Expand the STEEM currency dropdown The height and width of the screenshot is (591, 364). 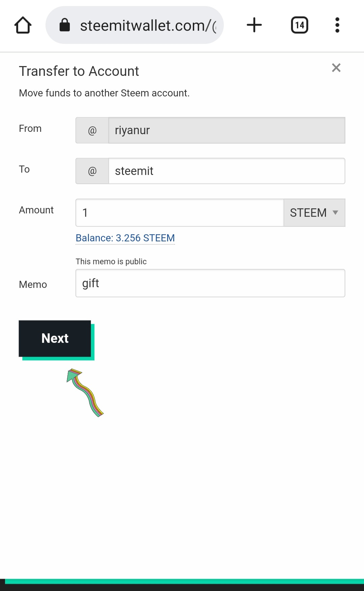coord(314,213)
